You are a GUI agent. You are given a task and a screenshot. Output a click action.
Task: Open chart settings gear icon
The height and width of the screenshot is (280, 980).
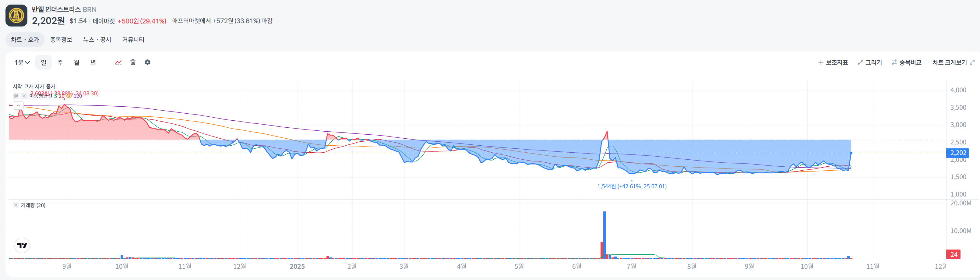pyautogui.click(x=148, y=62)
